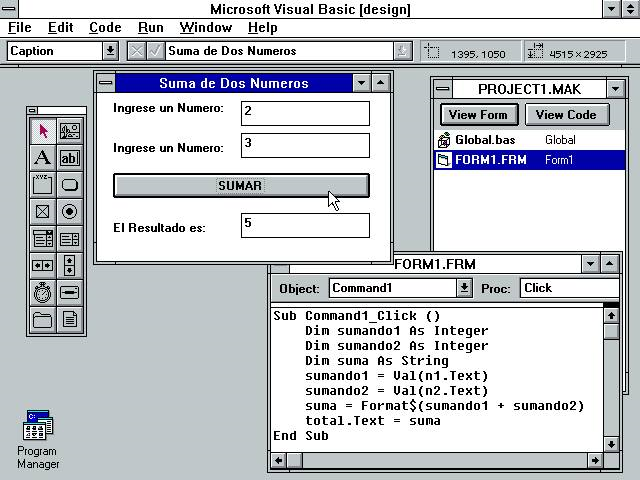Click the code window scroll right arrow
This screenshot has width=640, height=480.
[x=596, y=460]
